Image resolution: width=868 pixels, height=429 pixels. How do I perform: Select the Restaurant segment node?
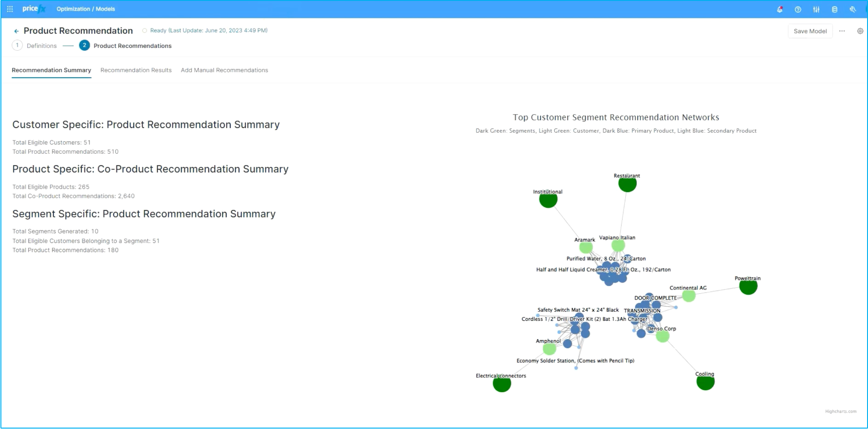(x=628, y=183)
